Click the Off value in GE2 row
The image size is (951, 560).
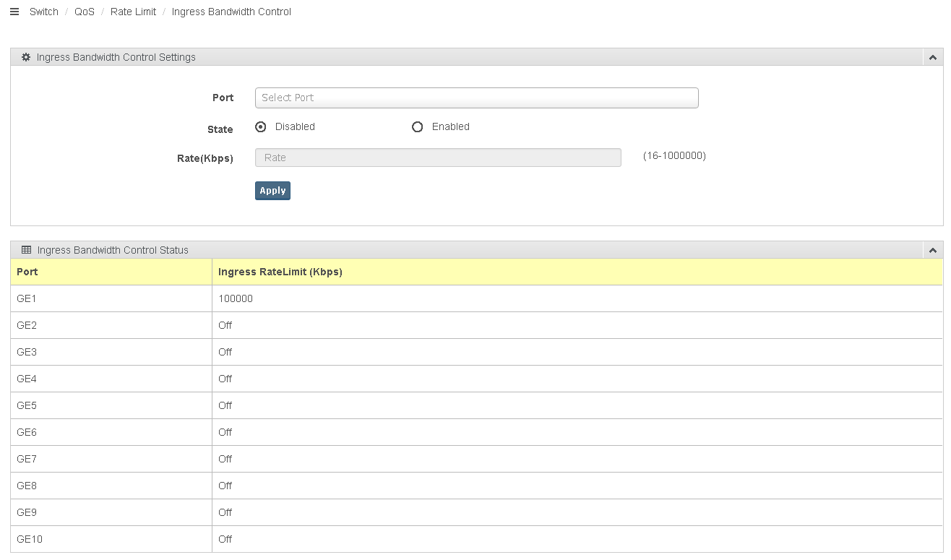(225, 325)
